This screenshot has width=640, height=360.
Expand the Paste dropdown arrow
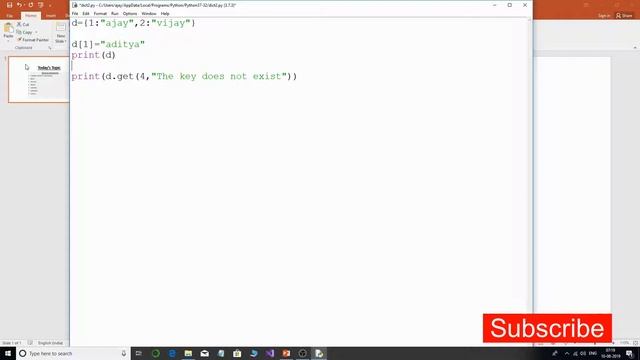pyautogui.click(x=8, y=41)
